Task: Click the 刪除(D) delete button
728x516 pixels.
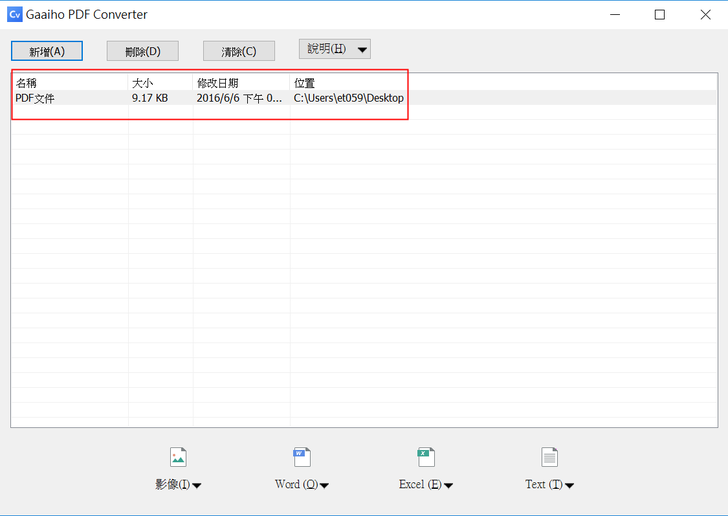Action: tap(143, 51)
